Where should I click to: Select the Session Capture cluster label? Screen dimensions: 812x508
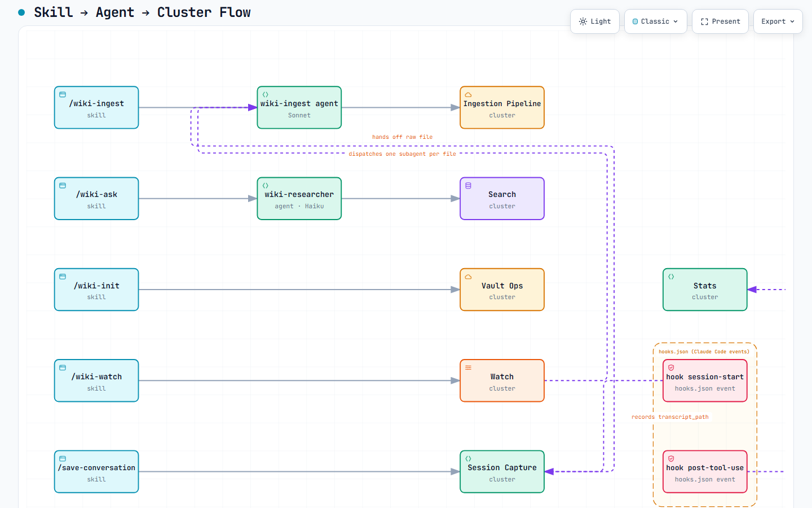tap(502, 467)
